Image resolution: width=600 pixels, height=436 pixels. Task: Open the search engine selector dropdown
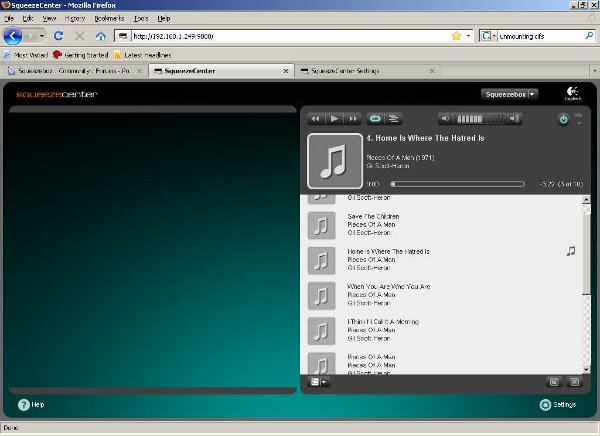[487, 35]
